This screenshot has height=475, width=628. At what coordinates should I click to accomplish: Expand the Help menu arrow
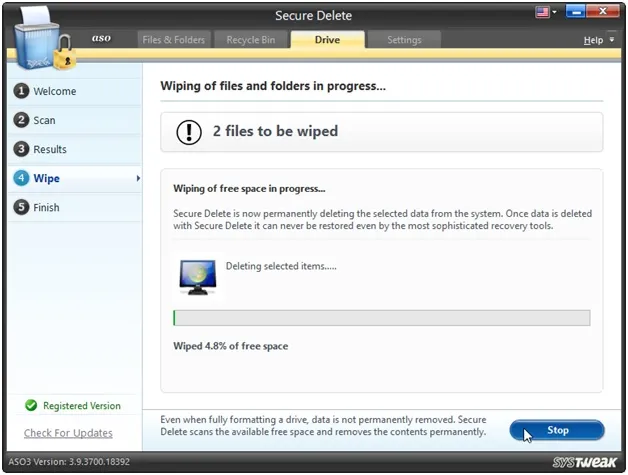point(612,40)
